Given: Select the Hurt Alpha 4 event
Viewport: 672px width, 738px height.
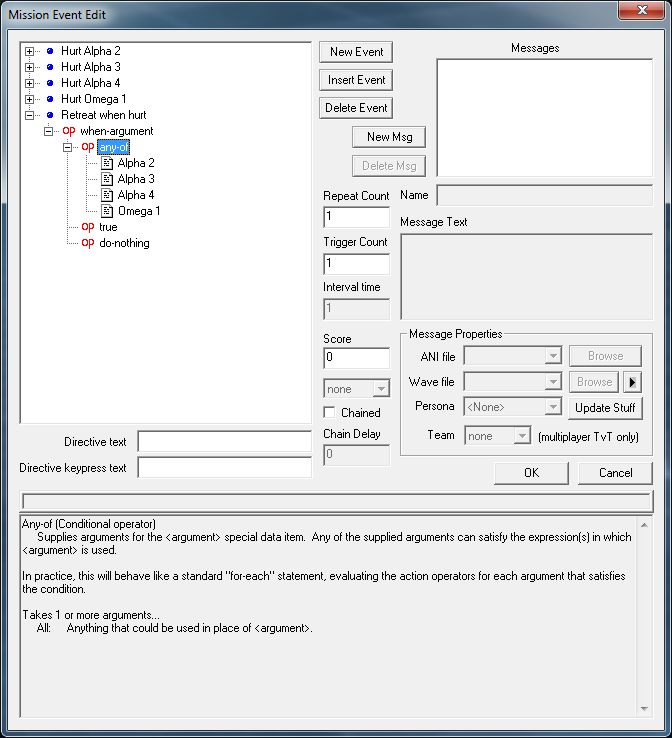Looking at the screenshot, I should point(91,83).
